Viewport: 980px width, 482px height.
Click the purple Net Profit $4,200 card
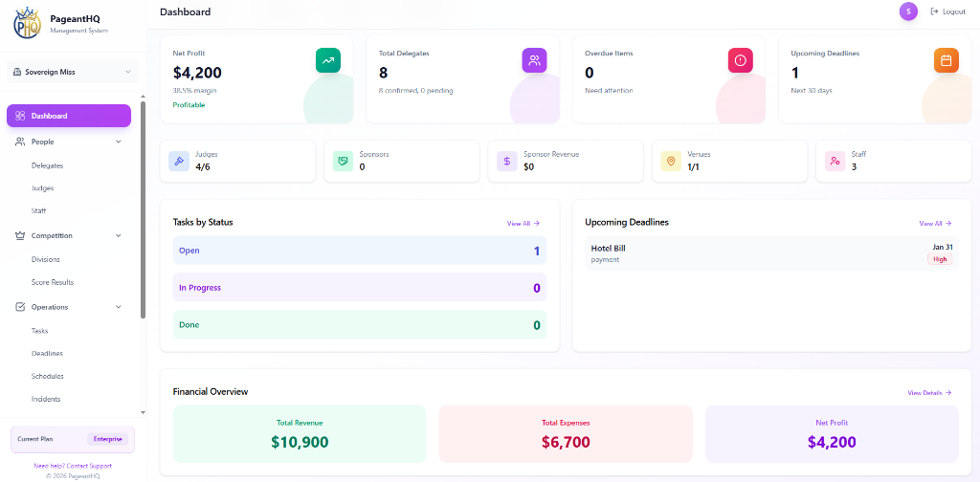coord(832,434)
